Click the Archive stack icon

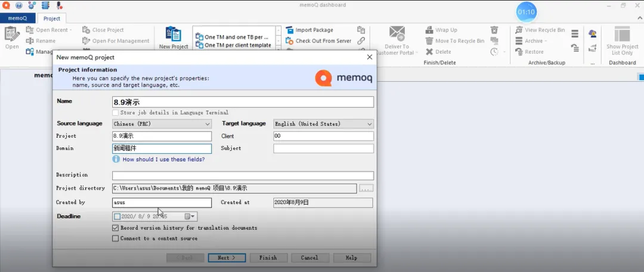[x=519, y=41]
